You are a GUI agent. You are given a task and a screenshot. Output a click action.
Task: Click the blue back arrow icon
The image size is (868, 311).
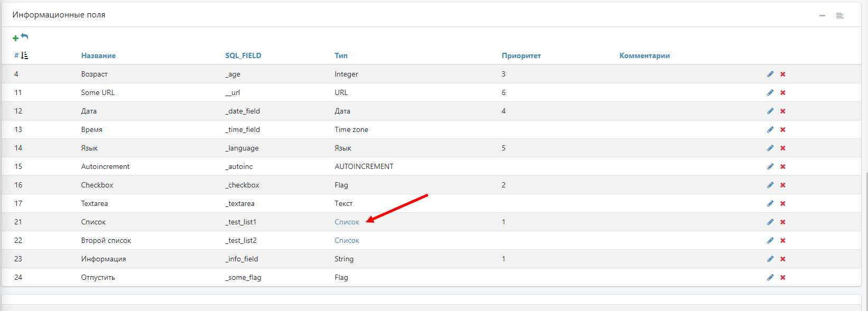[24, 36]
